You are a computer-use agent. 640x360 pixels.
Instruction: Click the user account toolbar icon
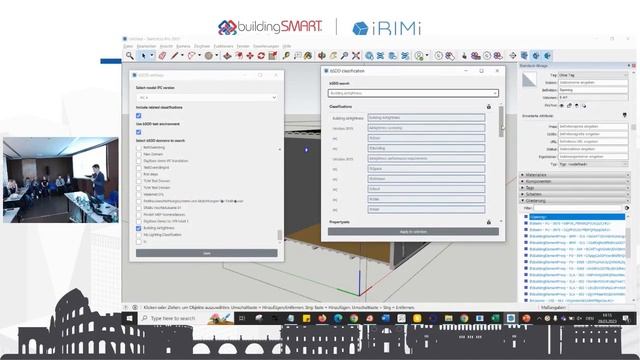[x=419, y=56]
